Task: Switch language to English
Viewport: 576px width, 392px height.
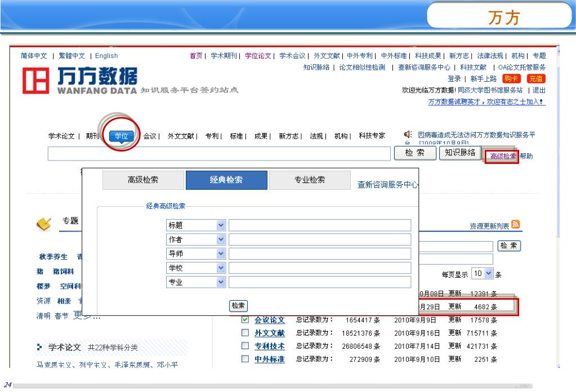Action: 106,56
